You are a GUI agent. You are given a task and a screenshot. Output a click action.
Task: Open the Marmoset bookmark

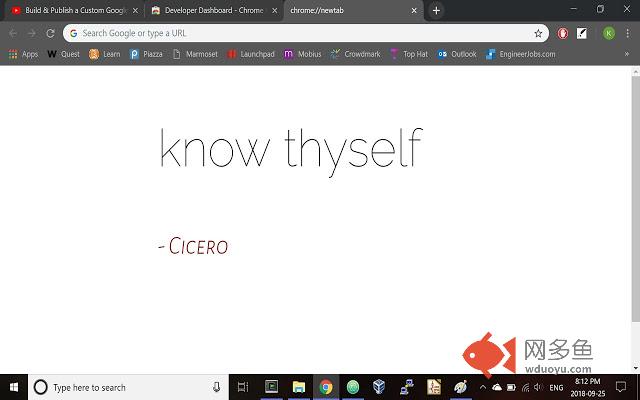point(195,54)
